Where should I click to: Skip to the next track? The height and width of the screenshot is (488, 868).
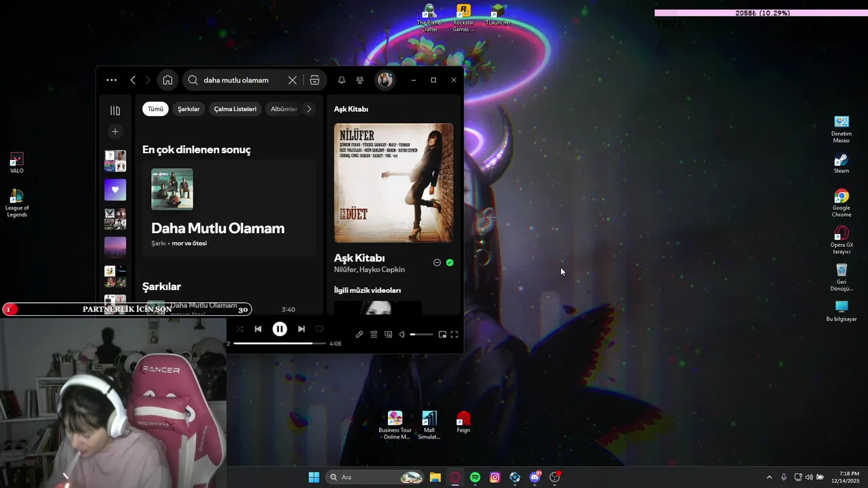[x=301, y=329]
